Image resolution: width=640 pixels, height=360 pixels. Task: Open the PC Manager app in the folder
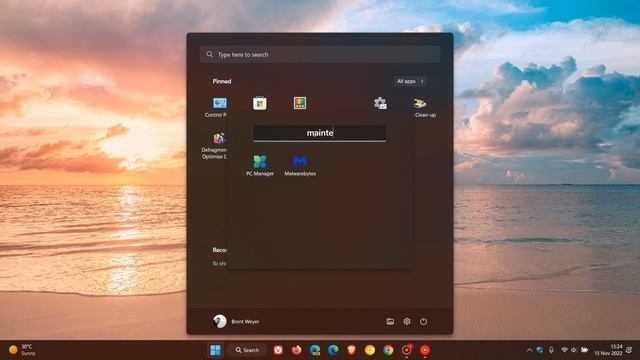click(260, 165)
